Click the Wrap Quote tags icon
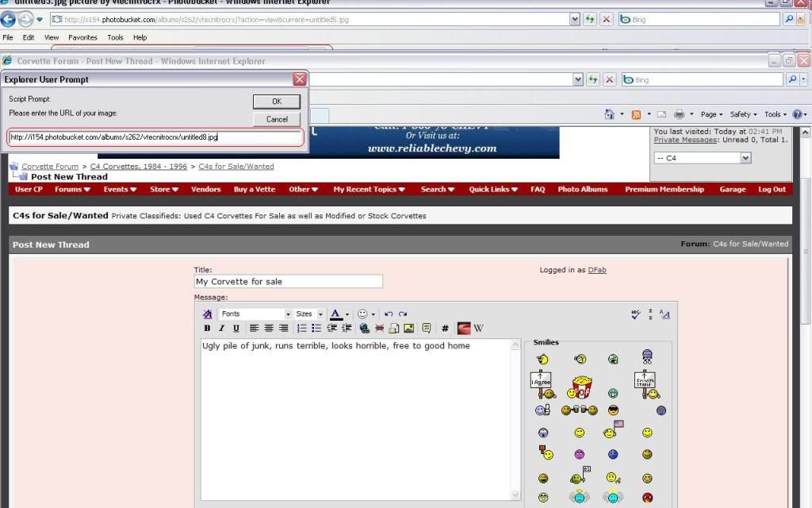This screenshot has height=508, width=812. click(x=427, y=328)
